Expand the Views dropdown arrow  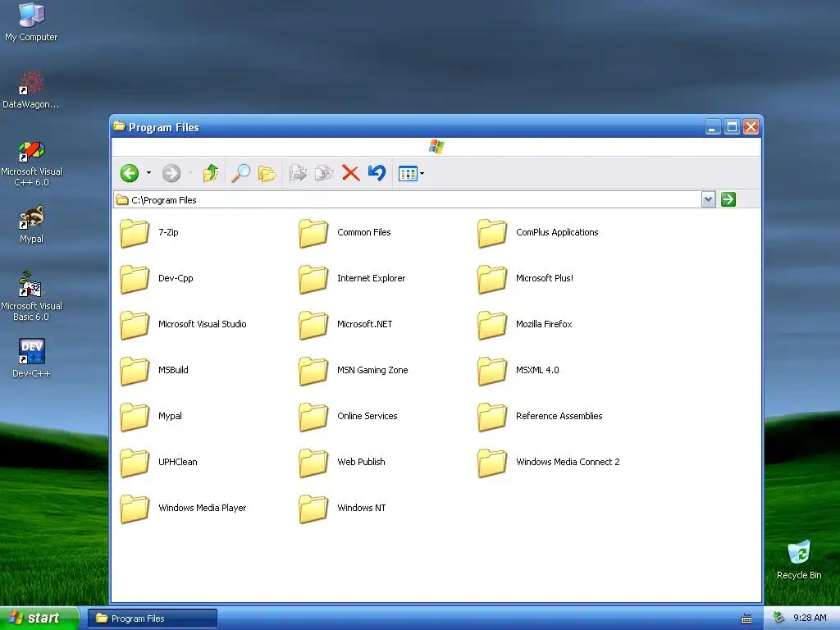[422, 174]
